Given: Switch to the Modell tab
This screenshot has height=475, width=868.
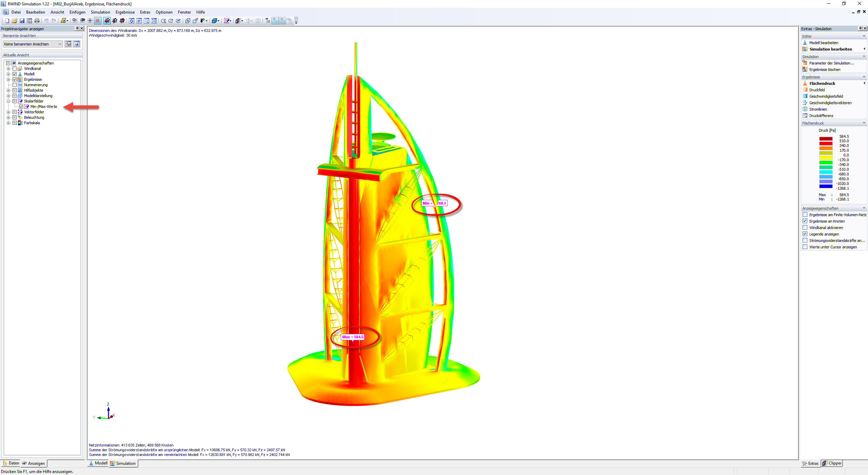Looking at the screenshot, I should 98,463.
